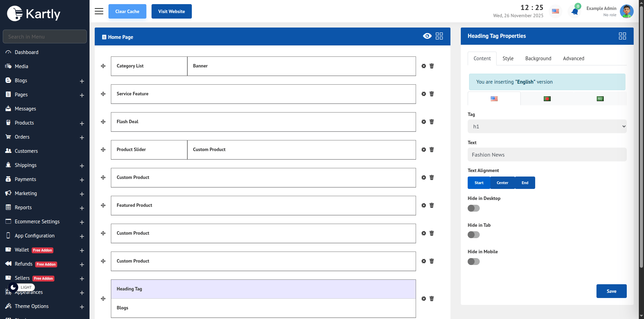644x319 pixels.
Task: Enable Hide in Tab toggle
Action: point(474,235)
